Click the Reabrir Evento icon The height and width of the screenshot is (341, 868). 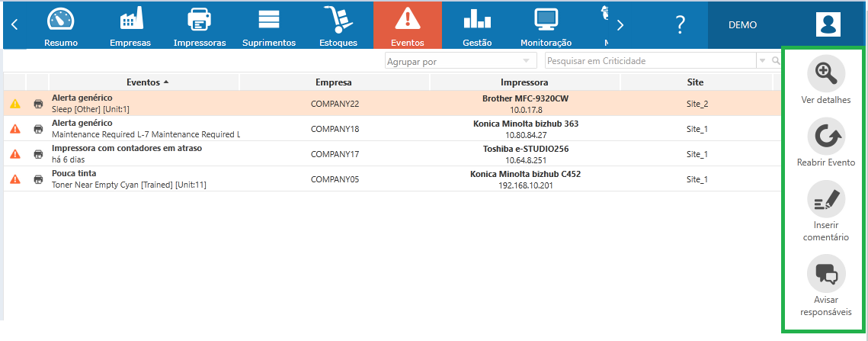(x=826, y=137)
